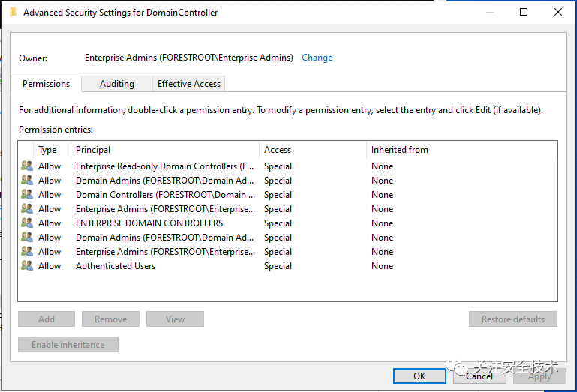Open the Effective Access tab
Screen dimensions: 577x392
[x=189, y=84]
